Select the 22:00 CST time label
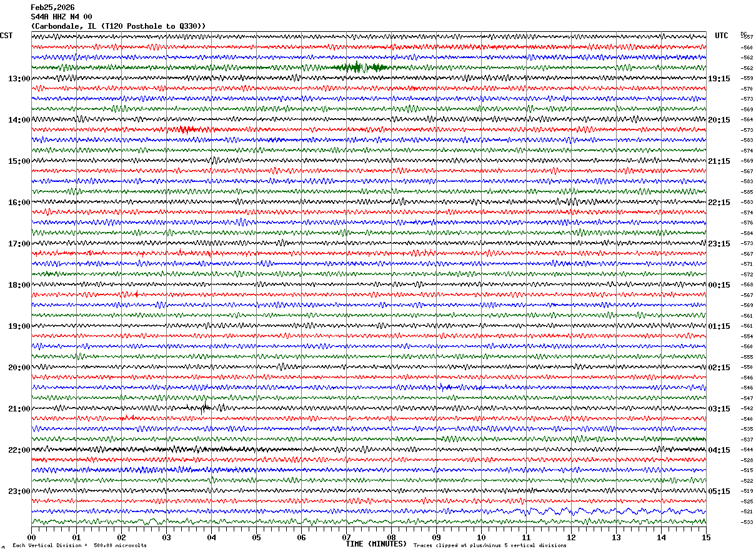 coord(19,450)
